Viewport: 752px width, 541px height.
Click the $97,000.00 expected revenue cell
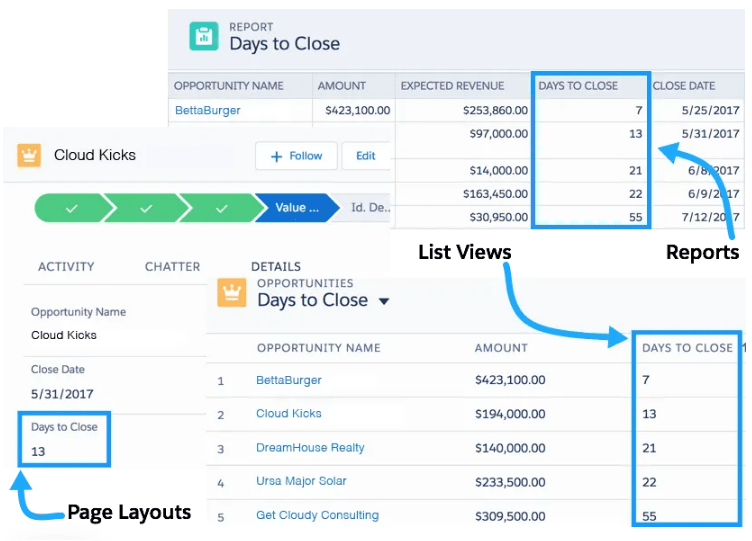(x=499, y=134)
